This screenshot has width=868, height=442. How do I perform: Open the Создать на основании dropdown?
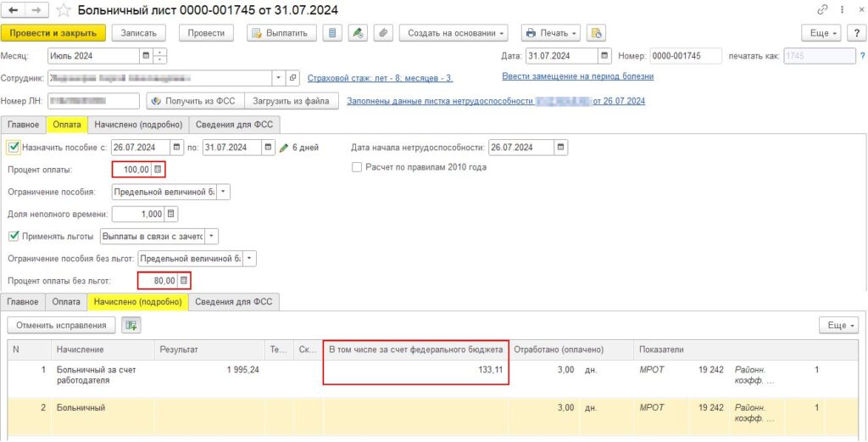457,33
